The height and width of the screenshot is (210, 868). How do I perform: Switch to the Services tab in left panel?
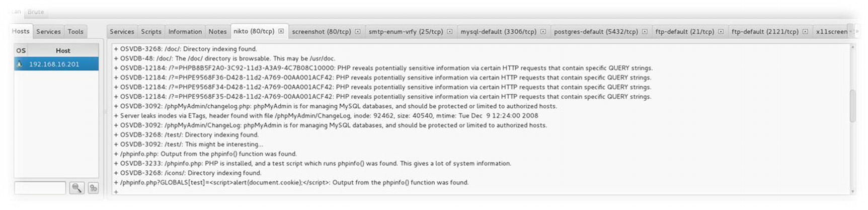point(48,31)
